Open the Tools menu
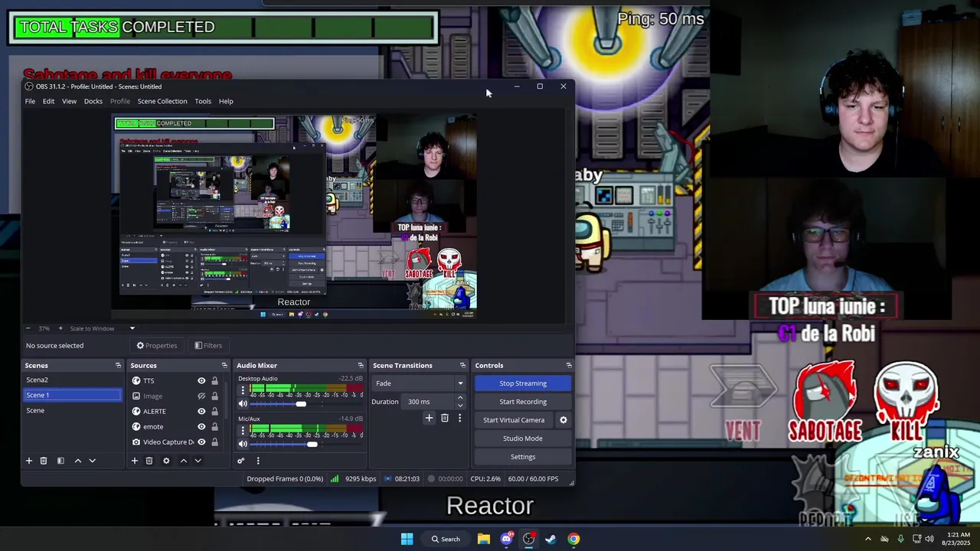Image resolution: width=980 pixels, height=551 pixels. point(203,101)
